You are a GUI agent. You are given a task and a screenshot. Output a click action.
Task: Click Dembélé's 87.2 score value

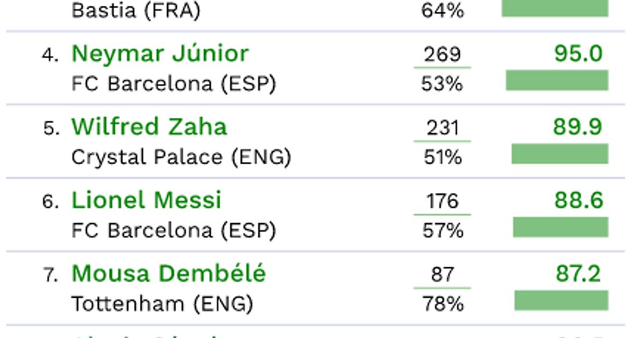[579, 274]
